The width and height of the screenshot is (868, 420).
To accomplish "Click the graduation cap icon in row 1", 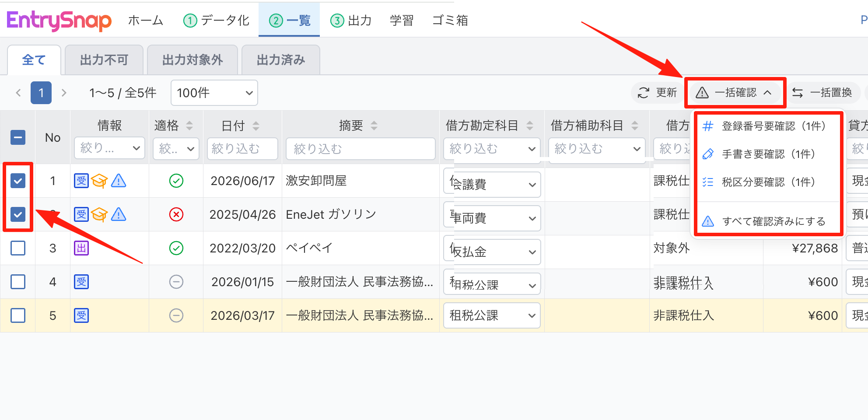I will click(x=99, y=181).
